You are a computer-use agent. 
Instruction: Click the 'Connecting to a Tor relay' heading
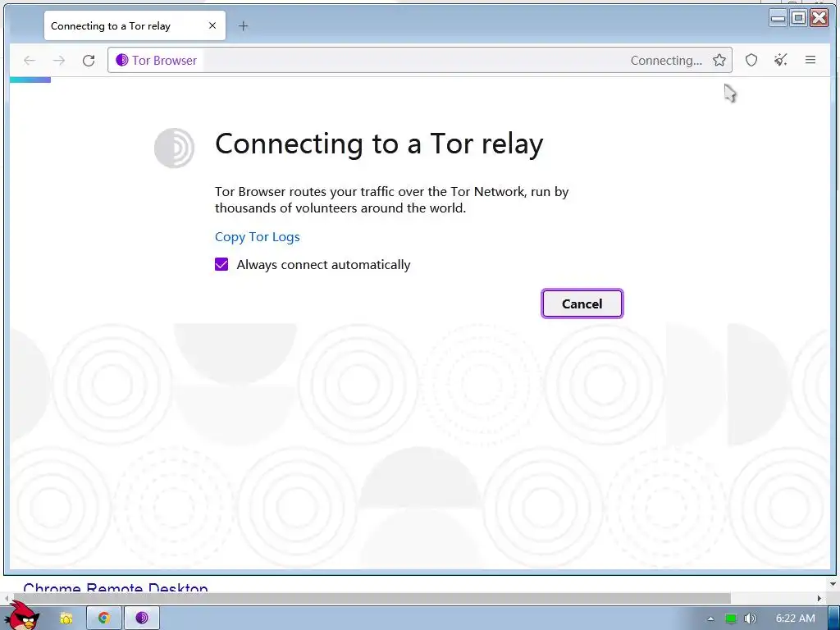click(x=379, y=144)
